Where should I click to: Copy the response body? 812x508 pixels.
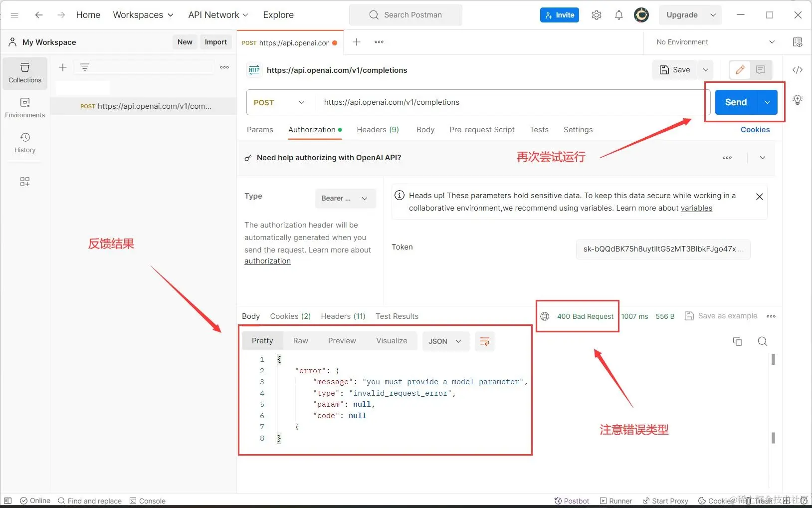[738, 341]
